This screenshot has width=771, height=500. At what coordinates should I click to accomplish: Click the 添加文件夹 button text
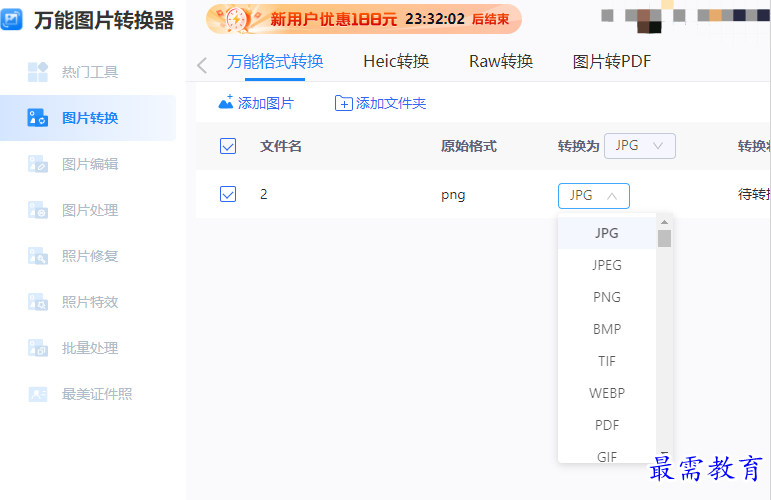point(391,103)
